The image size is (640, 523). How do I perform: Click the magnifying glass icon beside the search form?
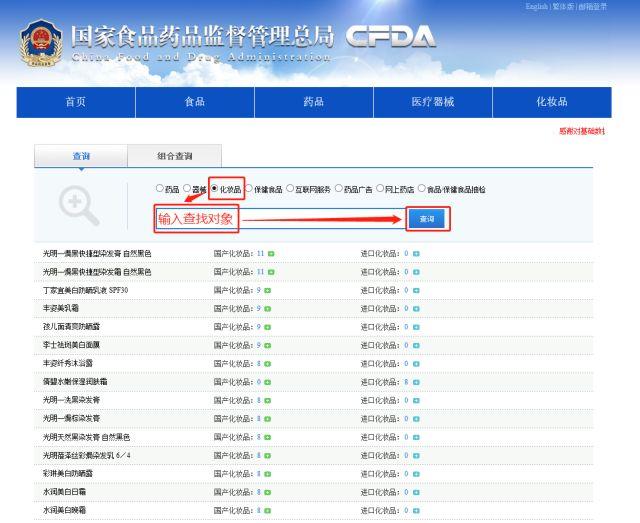tap(79, 205)
